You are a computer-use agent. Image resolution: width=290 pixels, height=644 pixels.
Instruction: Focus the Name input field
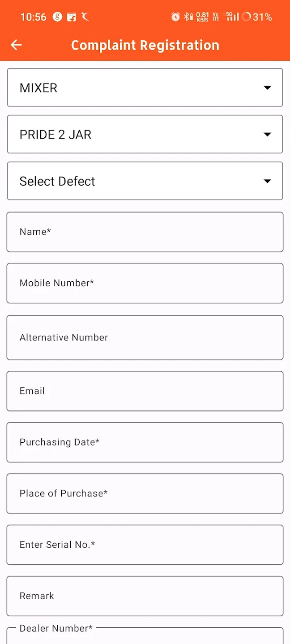(145, 232)
